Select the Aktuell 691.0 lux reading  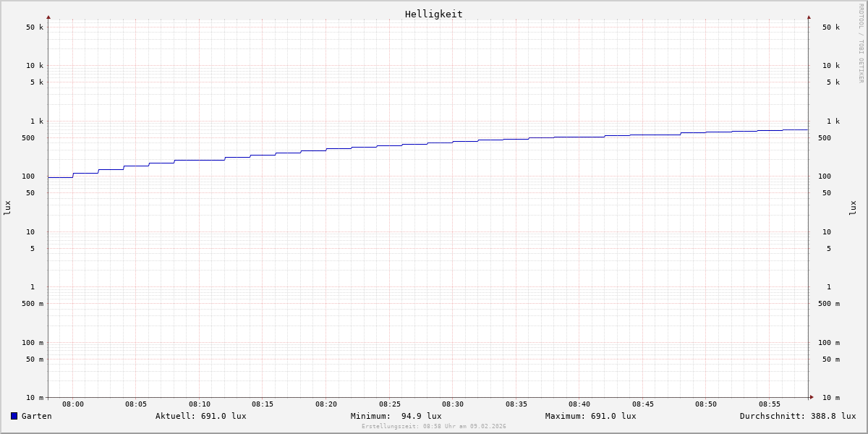pos(200,416)
